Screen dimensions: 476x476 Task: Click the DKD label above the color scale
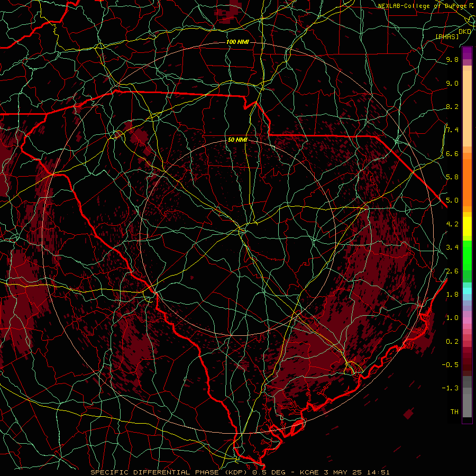465,31
